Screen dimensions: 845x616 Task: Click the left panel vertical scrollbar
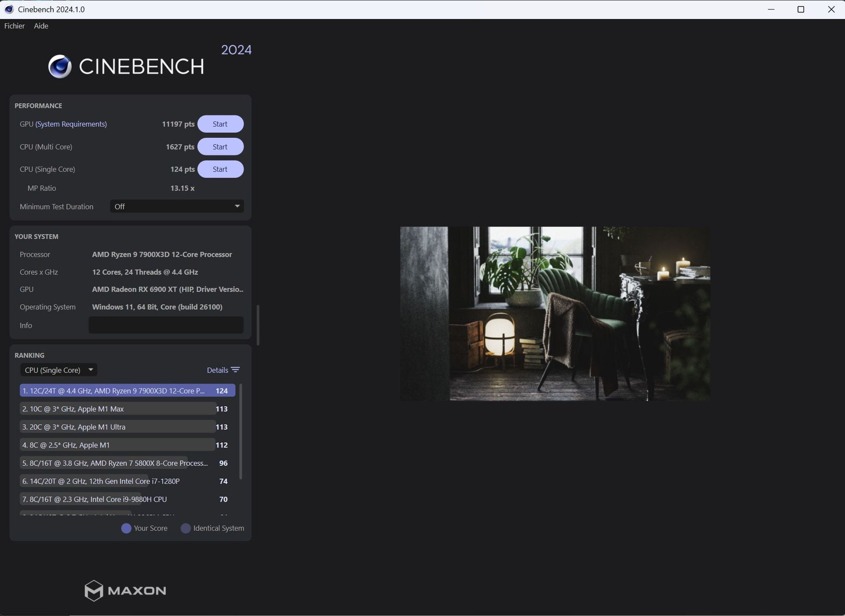tap(258, 325)
